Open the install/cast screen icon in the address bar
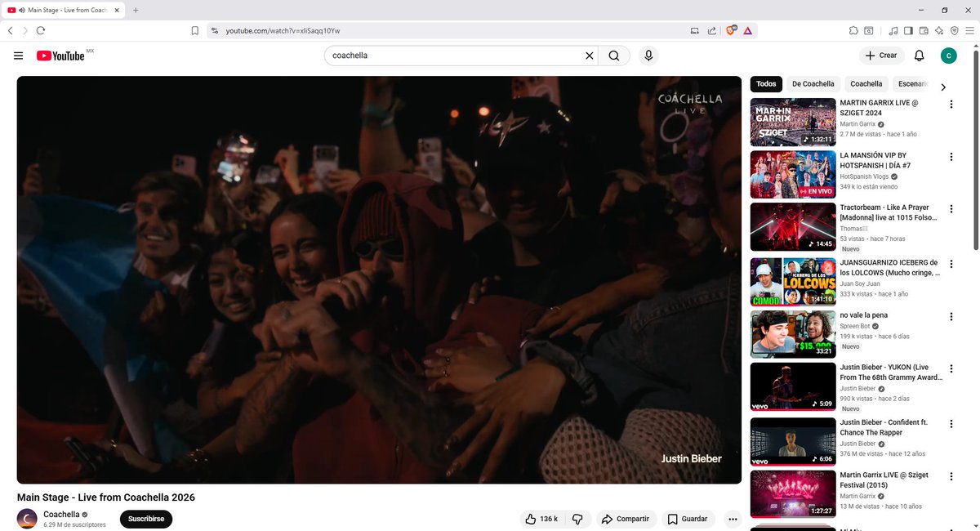The height and width of the screenshot is (531, 980). pos(695,31)
